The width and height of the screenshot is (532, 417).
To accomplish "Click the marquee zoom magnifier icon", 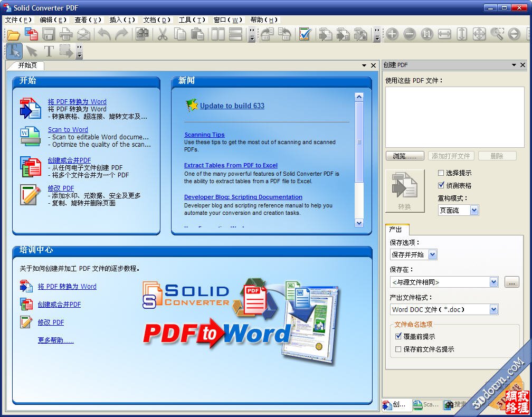I will 497,34.
